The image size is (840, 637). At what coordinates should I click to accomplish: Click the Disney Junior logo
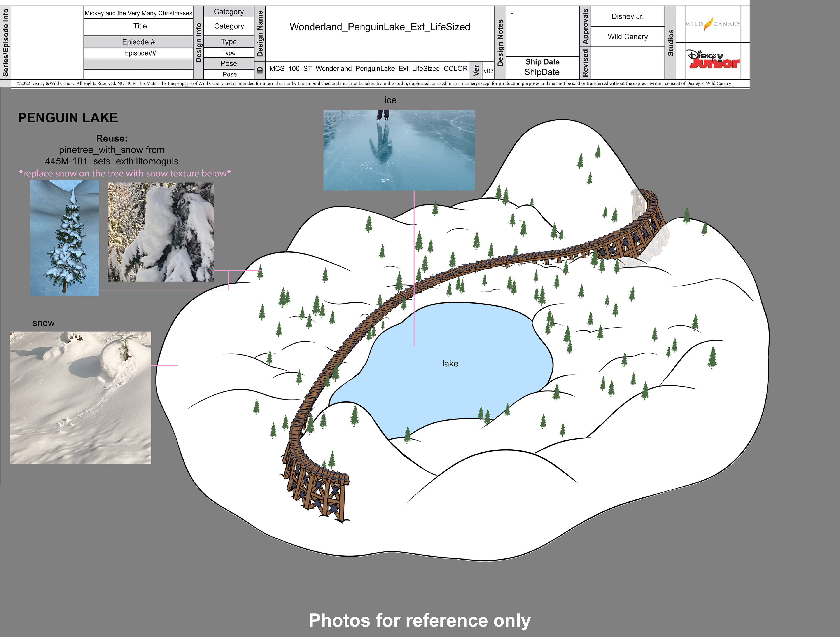point(713,60)
